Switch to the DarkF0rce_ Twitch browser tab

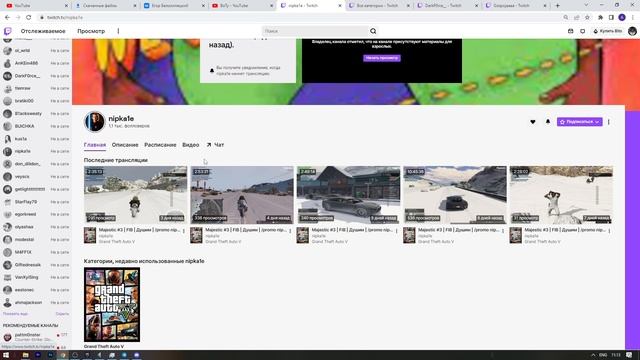click(x=448, y=6)
